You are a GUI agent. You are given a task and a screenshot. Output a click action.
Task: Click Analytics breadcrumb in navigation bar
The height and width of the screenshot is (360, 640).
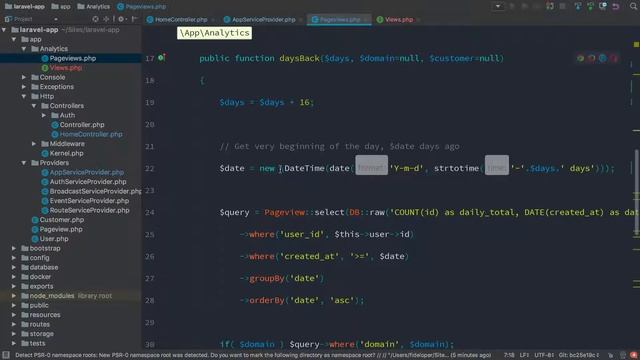tap(93, 6)
